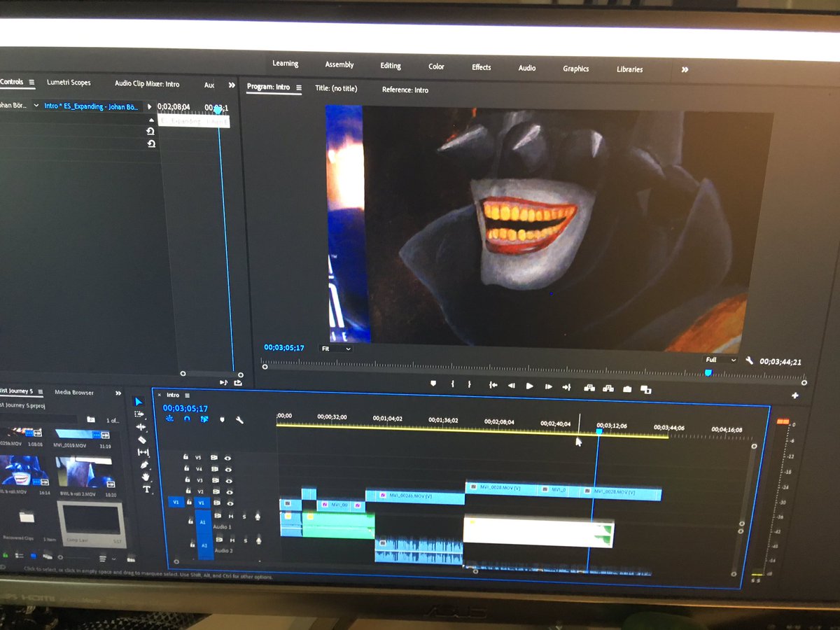
Task: Click the Program monitor playhead marker
Action: click(708, 373)
